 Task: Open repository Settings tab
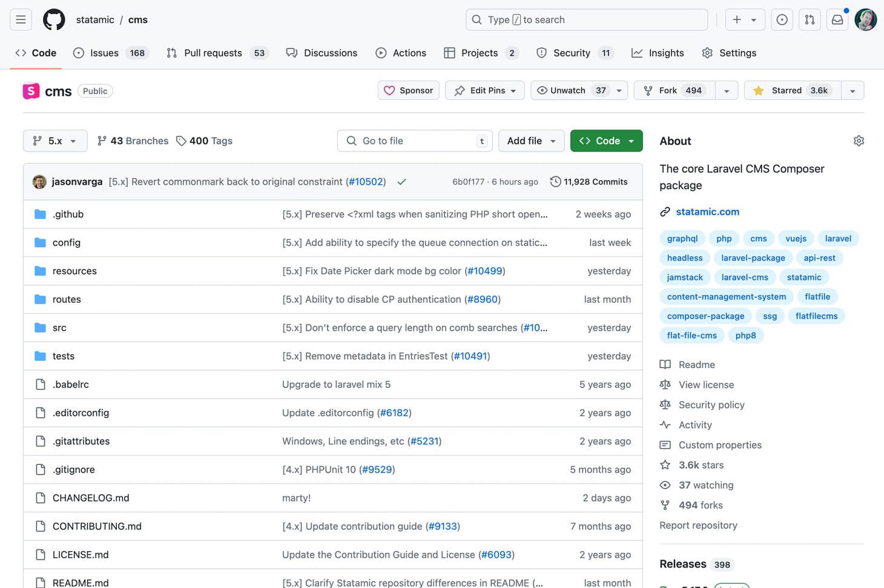pos(729,53)
